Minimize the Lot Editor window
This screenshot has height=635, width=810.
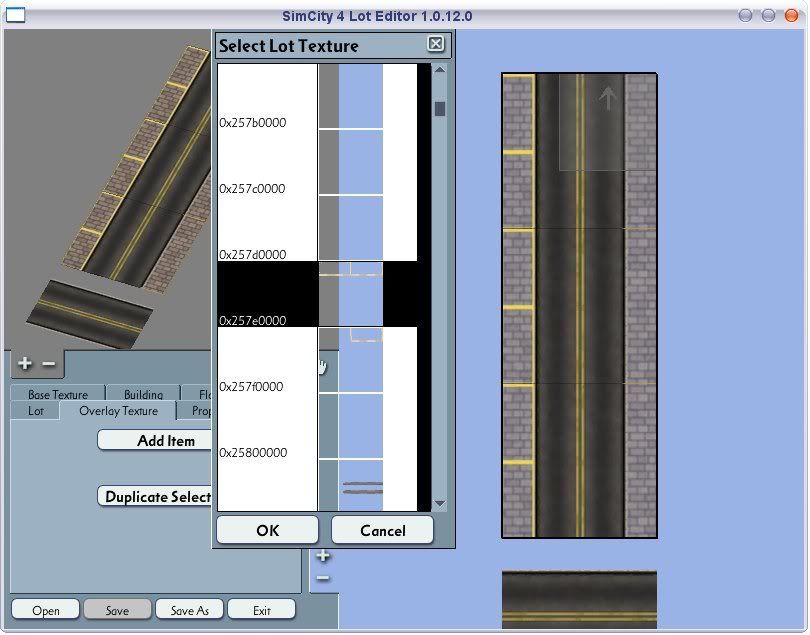(745, 16)
